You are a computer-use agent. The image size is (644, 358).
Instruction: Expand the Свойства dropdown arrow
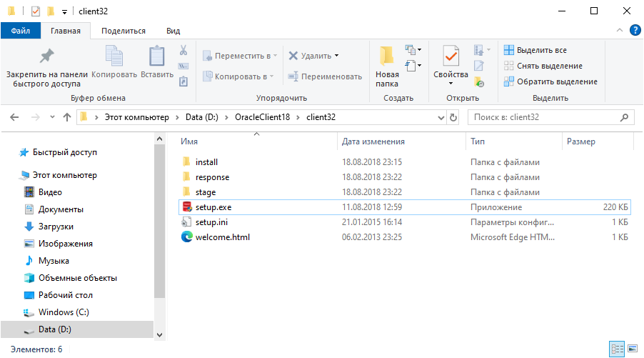click(x=451, y=84)
